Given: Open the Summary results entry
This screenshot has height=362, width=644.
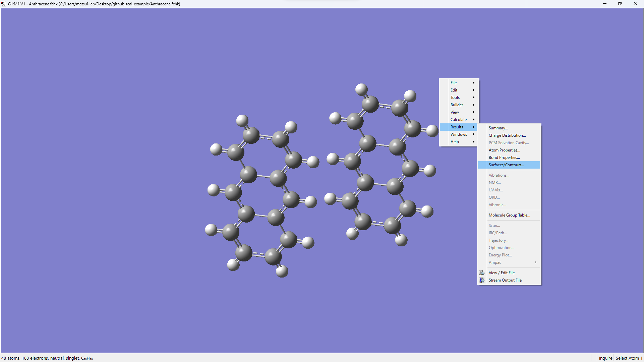Looking at the screenshot, I should coord(498,128).
